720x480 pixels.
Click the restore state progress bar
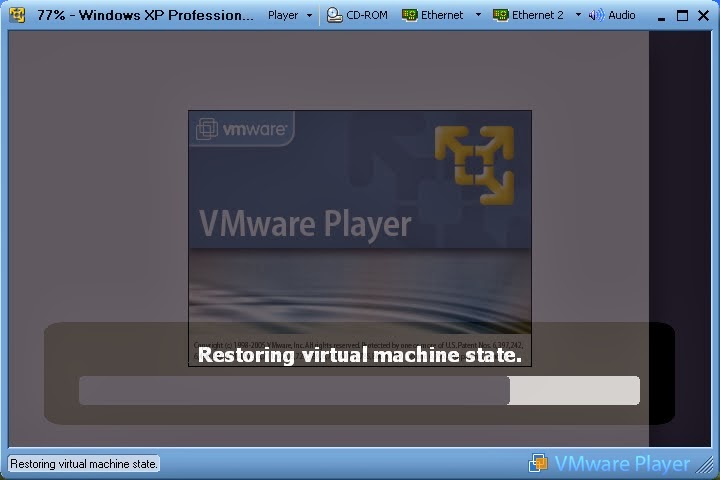click(x=359, y=390)
